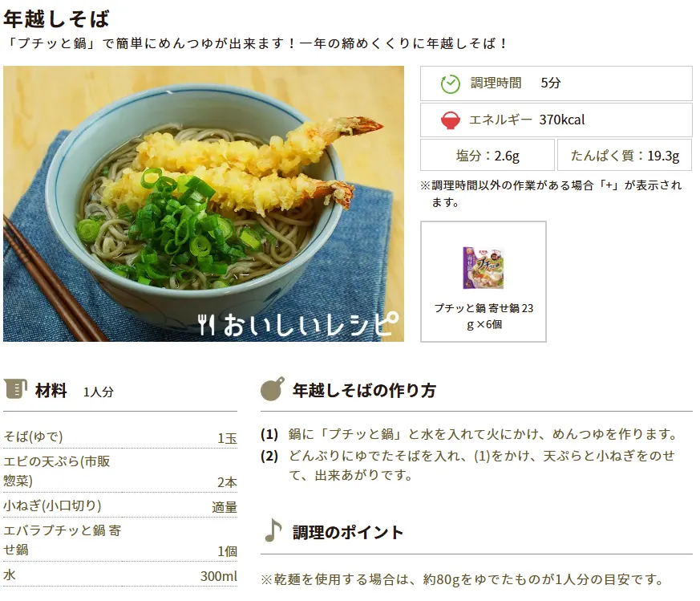Select the 塩分：2.6g nutrition box
The width and height of the screenshot is (700, 601).
488,155
